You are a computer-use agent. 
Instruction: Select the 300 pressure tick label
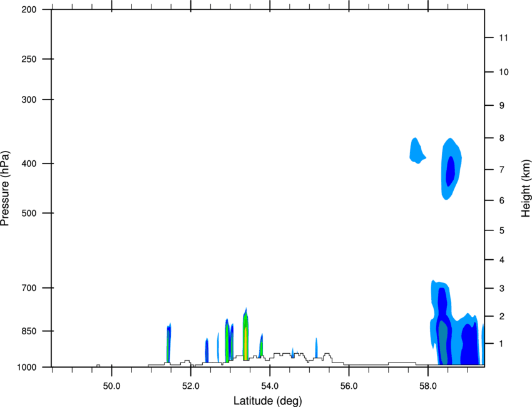pos(29,100)
